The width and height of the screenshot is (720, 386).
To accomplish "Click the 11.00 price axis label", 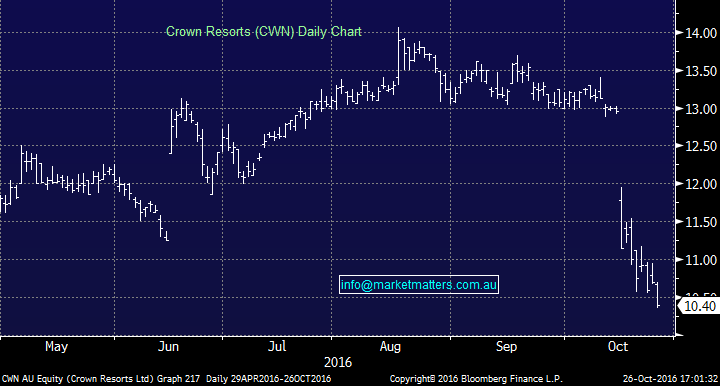I will (701, 260).
